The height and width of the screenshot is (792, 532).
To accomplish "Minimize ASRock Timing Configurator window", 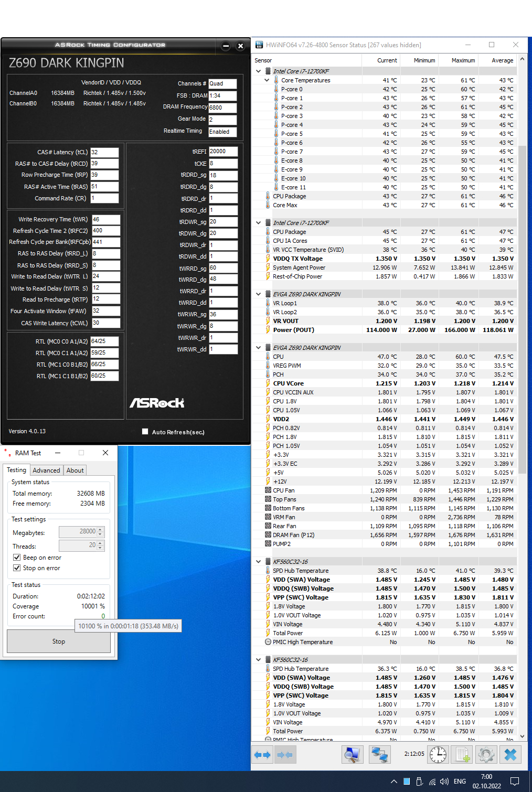I will tap(226, 46).
